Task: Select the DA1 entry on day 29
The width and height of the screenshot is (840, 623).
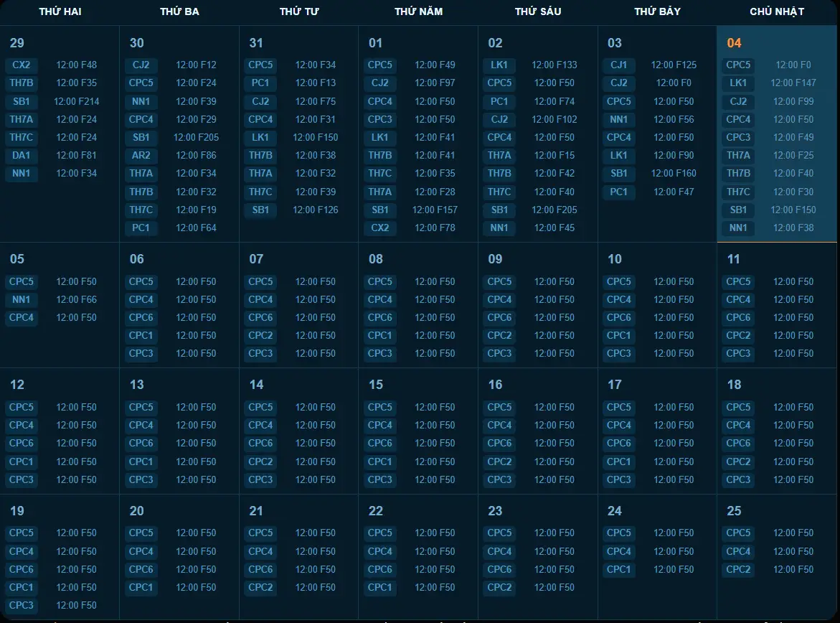Action: 21,155
